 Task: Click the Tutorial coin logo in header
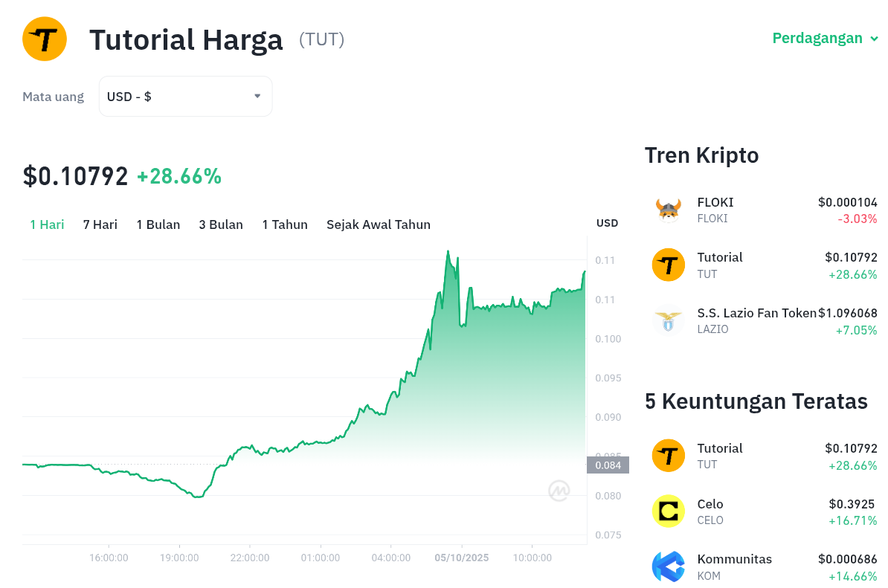point(45,39)
